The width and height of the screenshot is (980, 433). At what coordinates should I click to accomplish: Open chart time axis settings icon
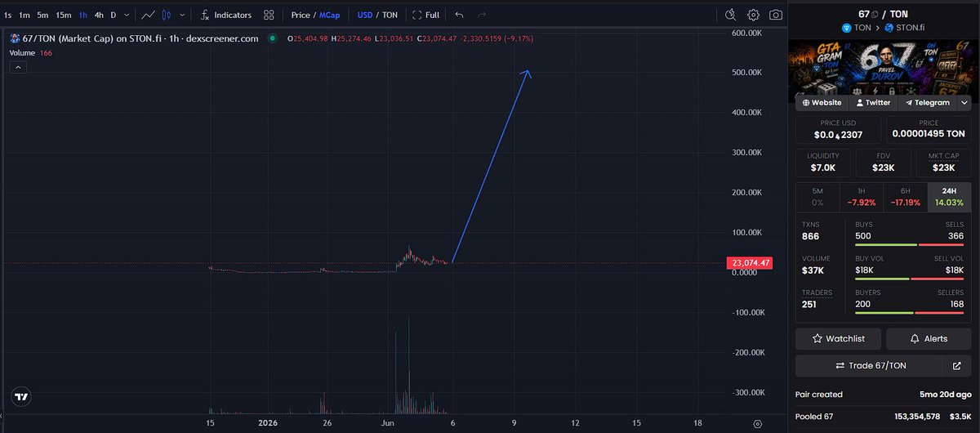(x=757, y=423)
